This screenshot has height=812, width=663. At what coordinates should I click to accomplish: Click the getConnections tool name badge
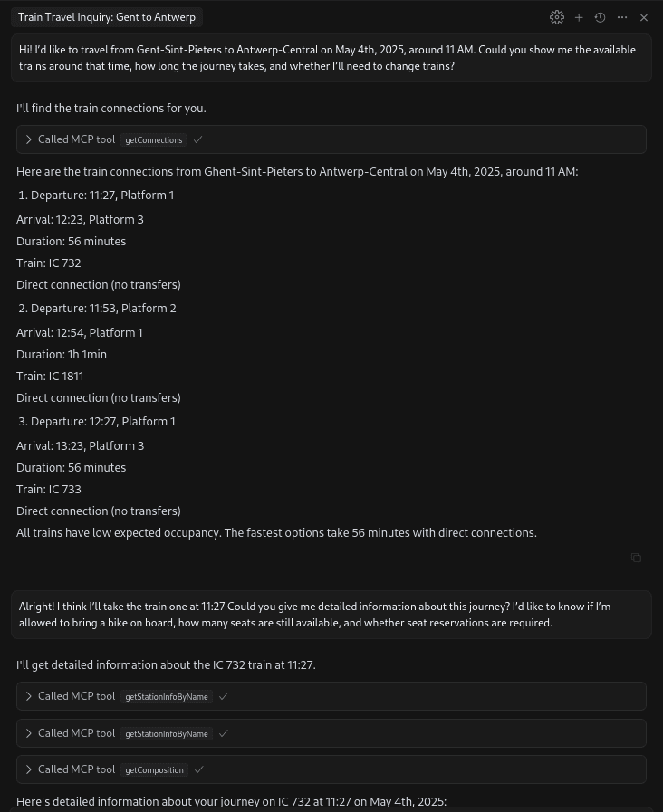pos(154,139)
